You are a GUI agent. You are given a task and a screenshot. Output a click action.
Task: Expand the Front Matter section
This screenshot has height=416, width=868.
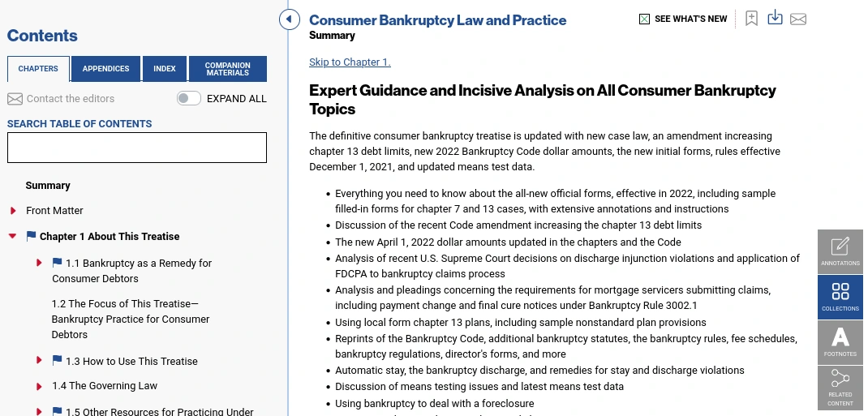click(x=13, y=211)
